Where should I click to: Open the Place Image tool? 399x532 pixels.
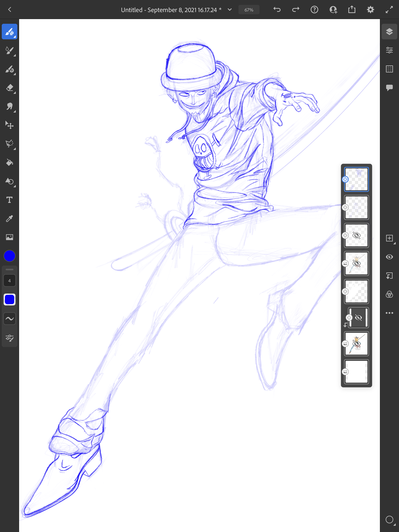[9, 237]
